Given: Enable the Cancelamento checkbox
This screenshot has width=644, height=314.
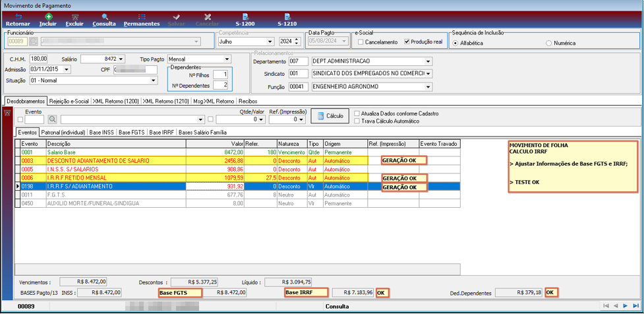Looking at the screenshot, I should 360,42.
